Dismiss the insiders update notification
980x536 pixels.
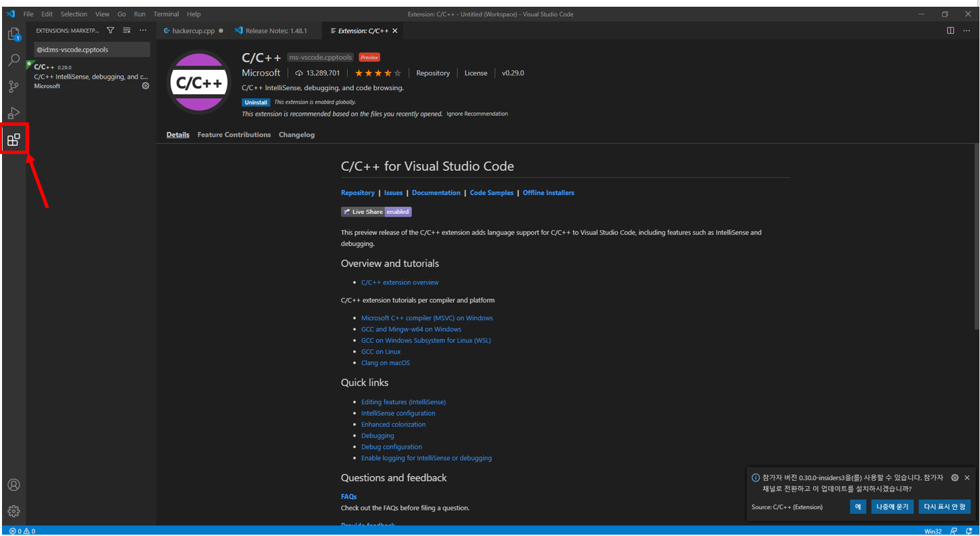967,477
